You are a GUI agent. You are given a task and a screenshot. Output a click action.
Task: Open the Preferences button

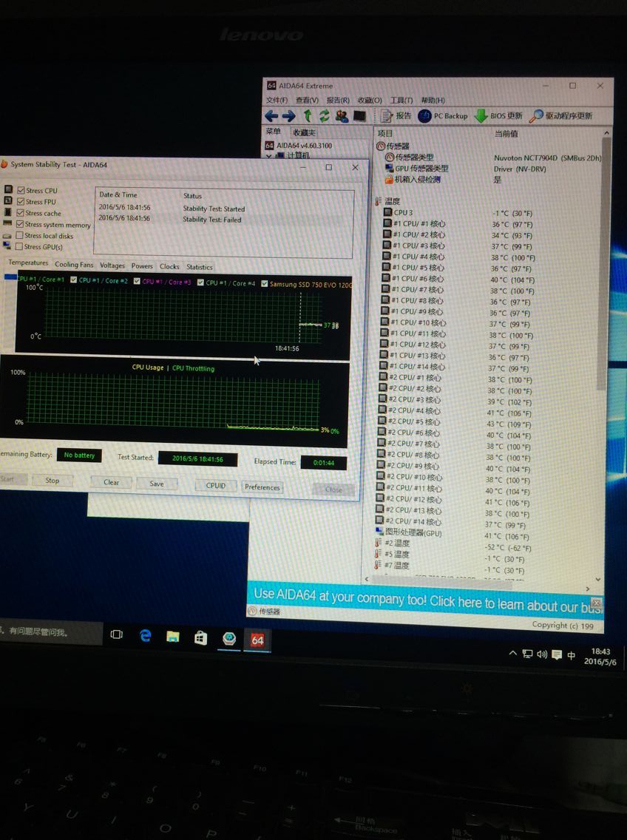(262, 487)
